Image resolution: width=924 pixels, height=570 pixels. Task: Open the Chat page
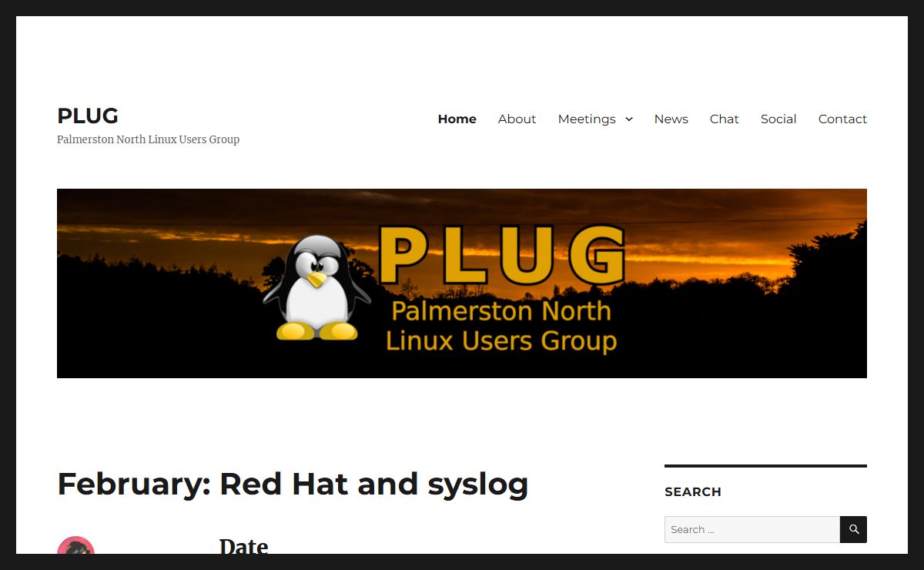[725, 119]
